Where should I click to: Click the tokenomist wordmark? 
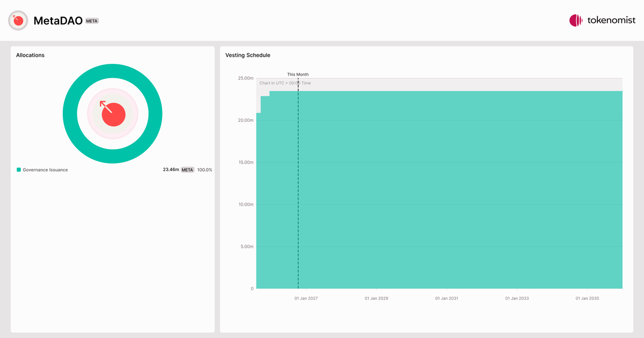(611, 20)
